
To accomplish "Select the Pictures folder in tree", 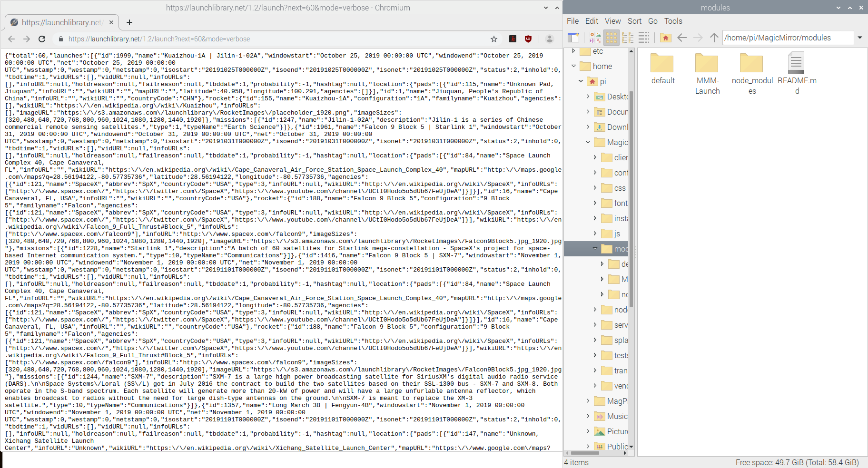I will pyautogui.click(x=612, y=431).
